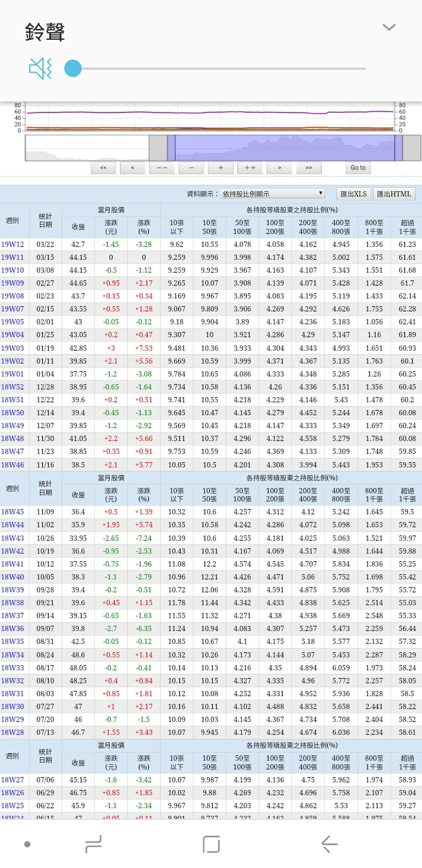Open week link 18W39
The height and width of the screenshot is (868, 422).
[x=12, y=590]
